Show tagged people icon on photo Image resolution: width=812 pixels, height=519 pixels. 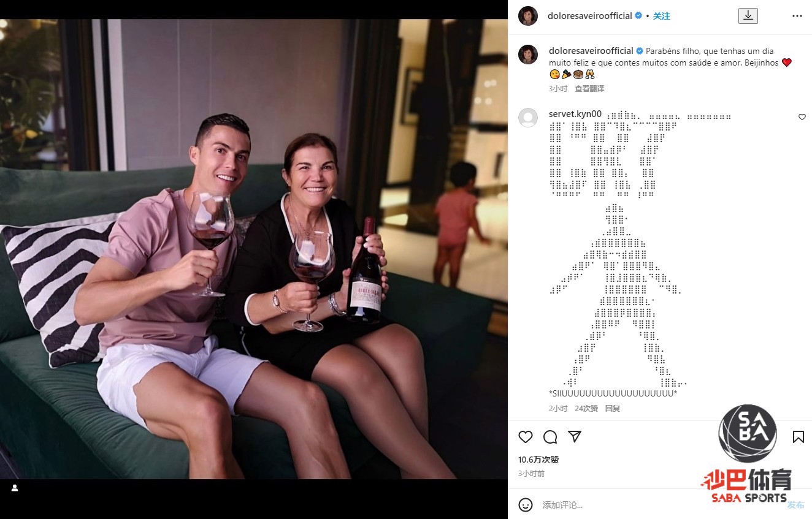[x=15, y=488]
